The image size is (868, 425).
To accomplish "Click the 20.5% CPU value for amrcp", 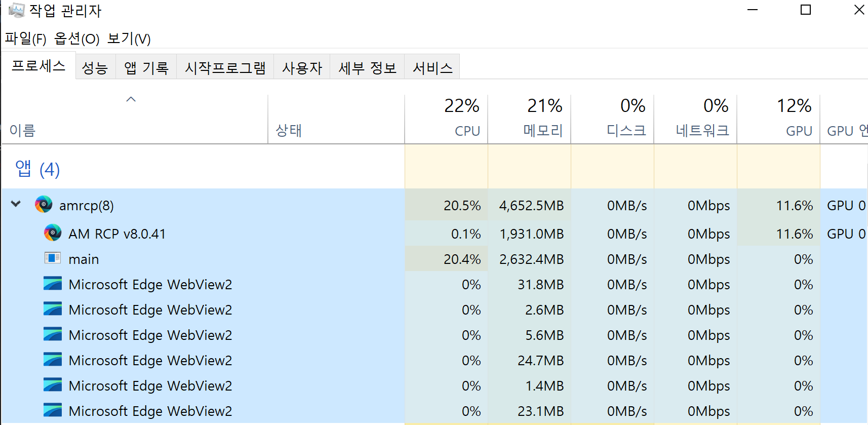I will (462, 205).
